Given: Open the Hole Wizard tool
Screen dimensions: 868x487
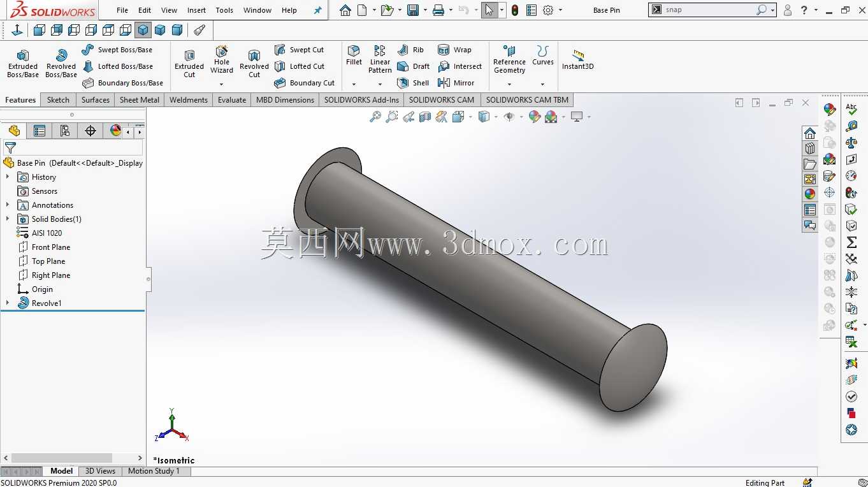Looking at the screenshot, I should [x=222, y=59].
